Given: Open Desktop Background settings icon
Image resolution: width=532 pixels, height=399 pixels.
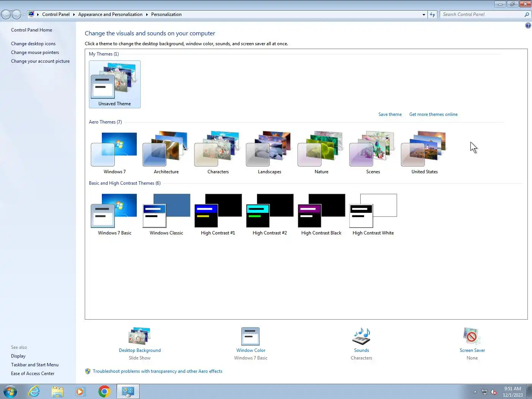Looking at the screenshot, I should click(x=139, y=336).
